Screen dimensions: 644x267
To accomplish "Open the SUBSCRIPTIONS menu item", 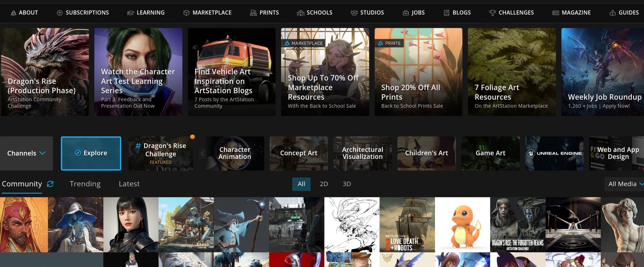I will click(83, 13).
